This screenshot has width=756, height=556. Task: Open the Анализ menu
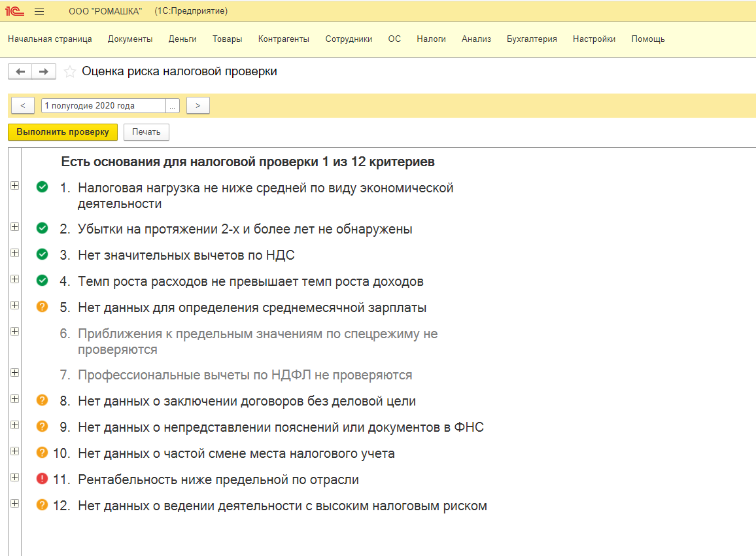click(476, 39)
